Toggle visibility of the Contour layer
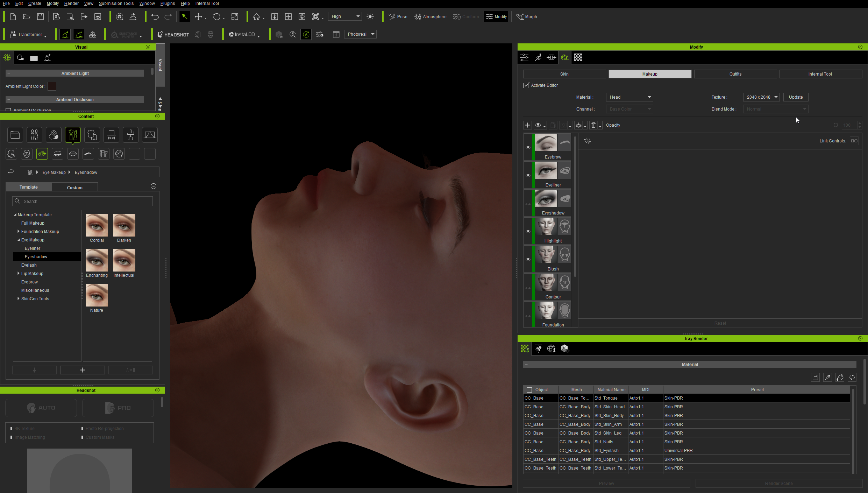This screenshot has width=868, height=493. point(528,288)
